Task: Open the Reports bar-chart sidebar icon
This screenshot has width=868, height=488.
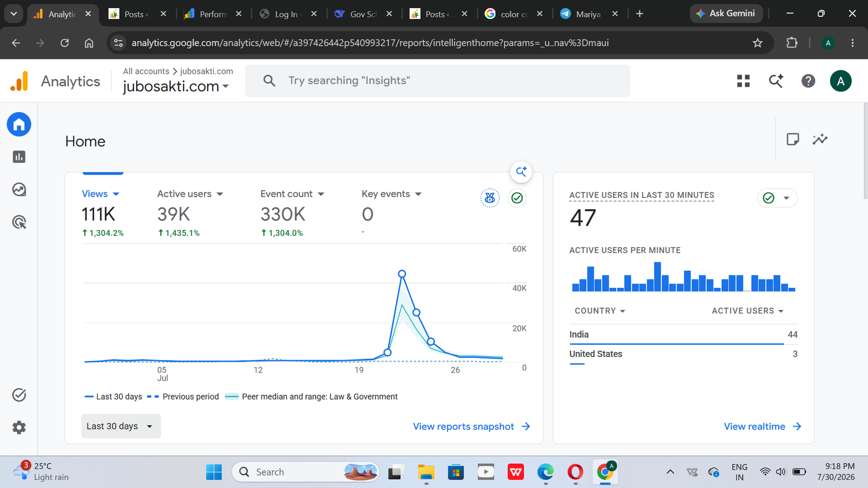Action: (x=19, y=157)
